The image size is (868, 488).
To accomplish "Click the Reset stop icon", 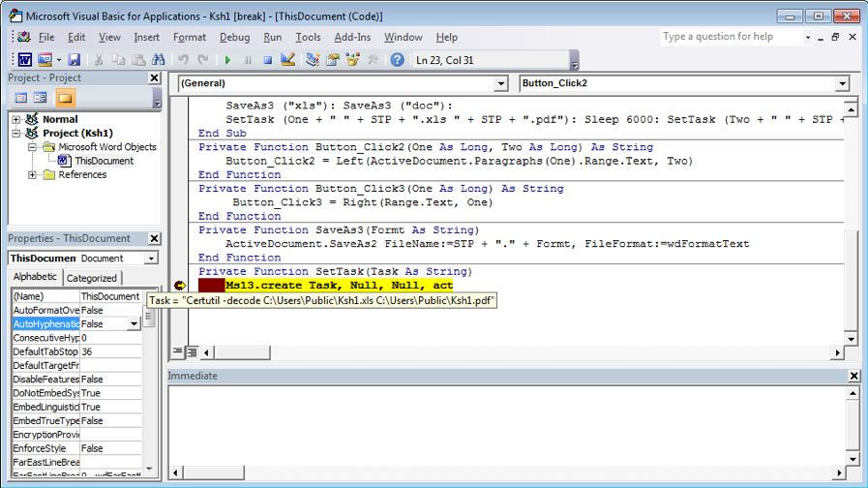I will (267, 60).
